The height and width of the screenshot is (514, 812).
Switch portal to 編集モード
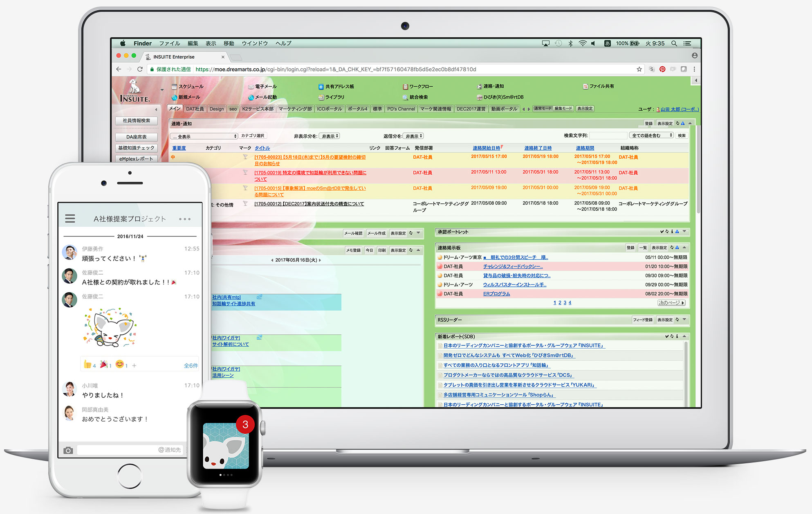[563, 108]
